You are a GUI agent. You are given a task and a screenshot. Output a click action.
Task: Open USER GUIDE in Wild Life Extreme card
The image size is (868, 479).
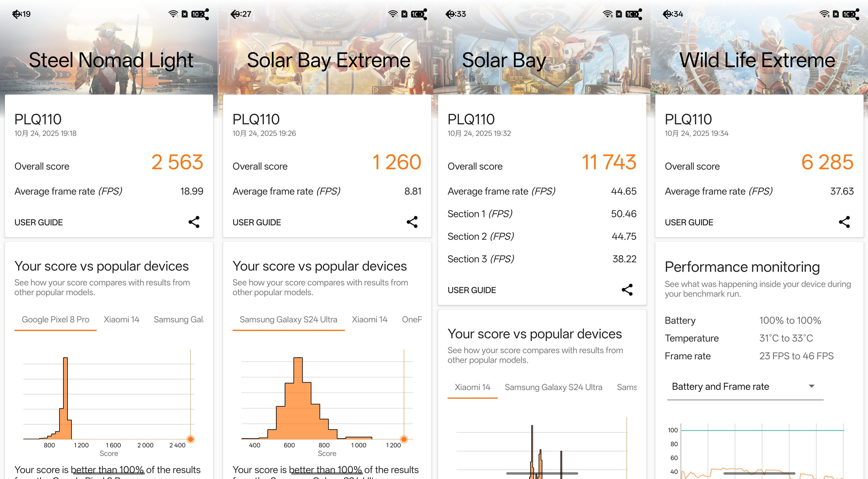coord(689,222)
